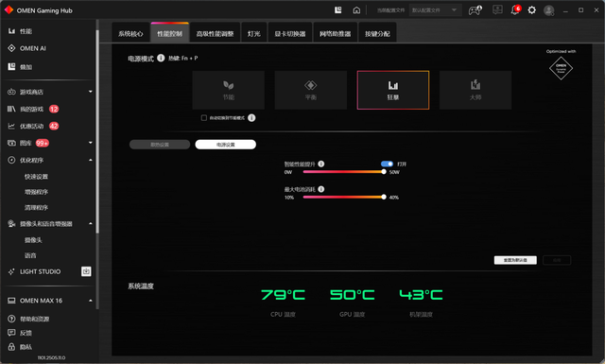
Task: Click the 图库 gallery icon
Action: tap(11, 143)
